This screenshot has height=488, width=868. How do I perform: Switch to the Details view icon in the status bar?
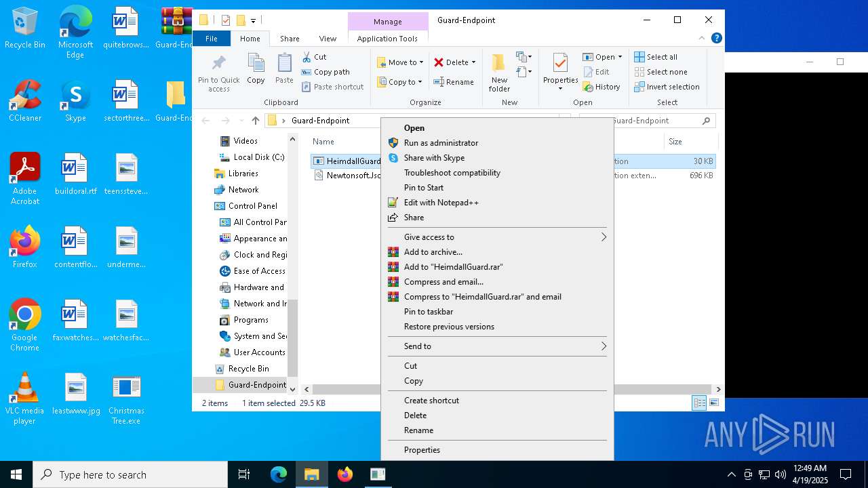tap(699, 403)
